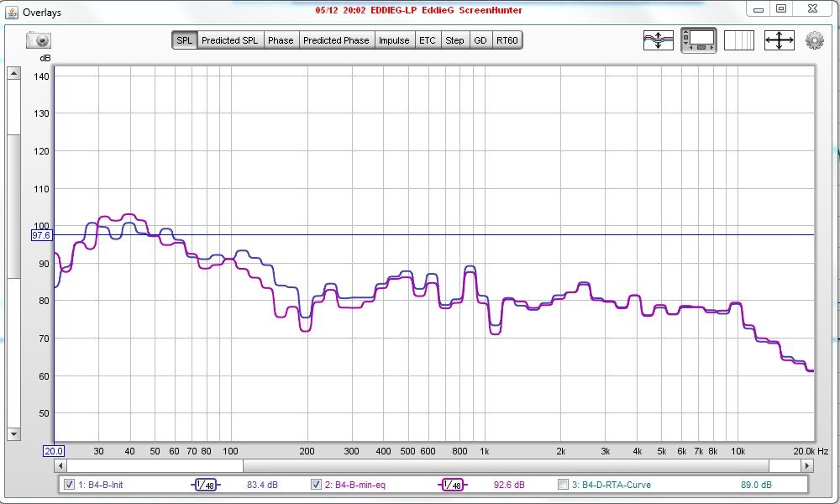Open graph controls gear icon
Image resolution: width=840 pixels, height=504 pixels.
[x=814, y=40]
